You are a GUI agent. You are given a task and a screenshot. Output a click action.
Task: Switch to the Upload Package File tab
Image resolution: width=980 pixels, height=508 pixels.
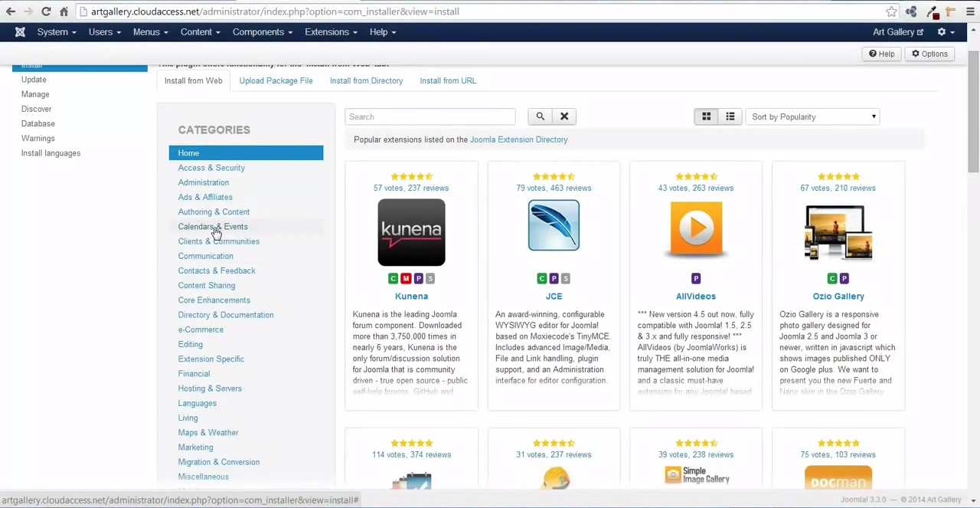[276, 80]
